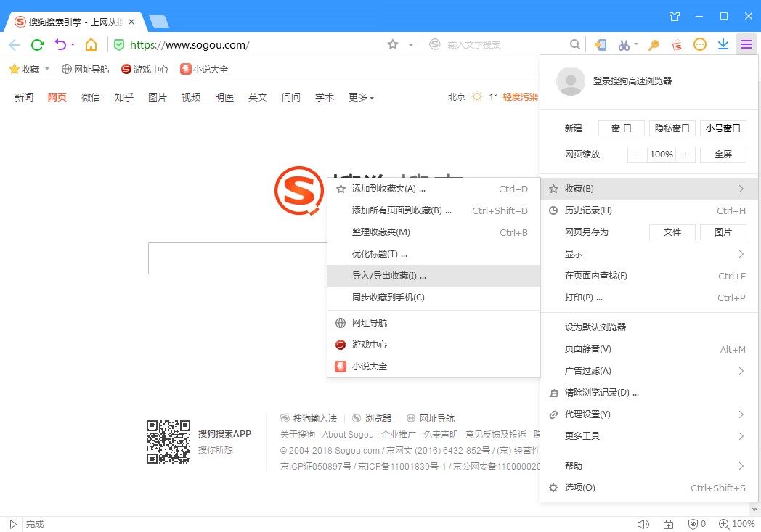Open 整理收藏夹(M)
761x532 pixels.
click(434, 232)
